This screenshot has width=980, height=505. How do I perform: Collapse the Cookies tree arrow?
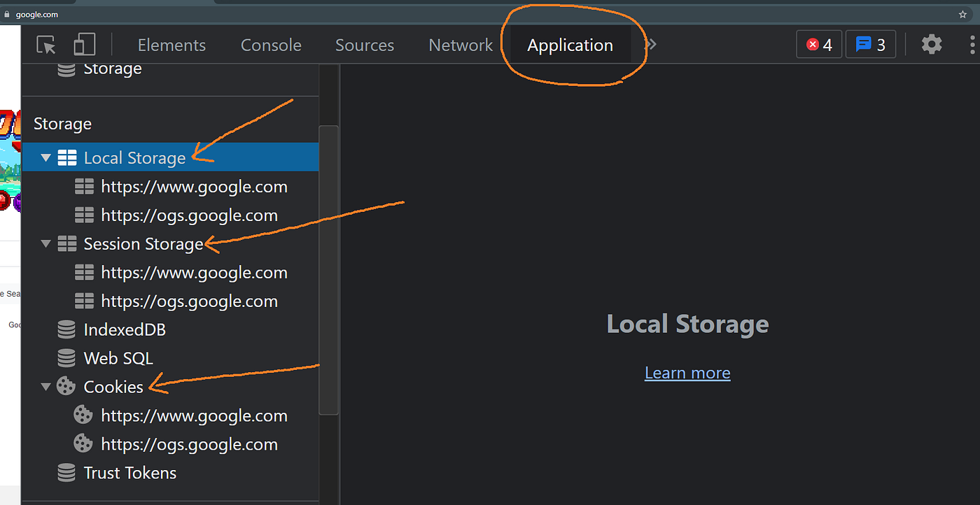pyautogui.click(x=45, y=387)
